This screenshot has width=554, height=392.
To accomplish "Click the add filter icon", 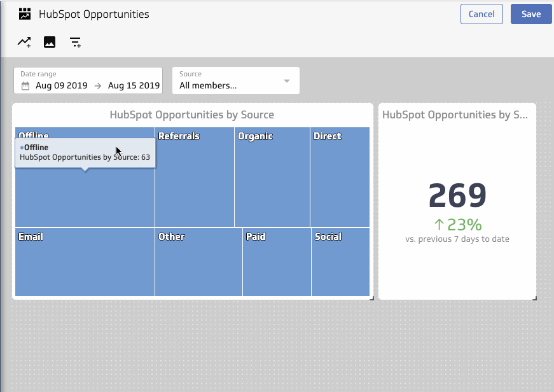I will coord(75,41).
